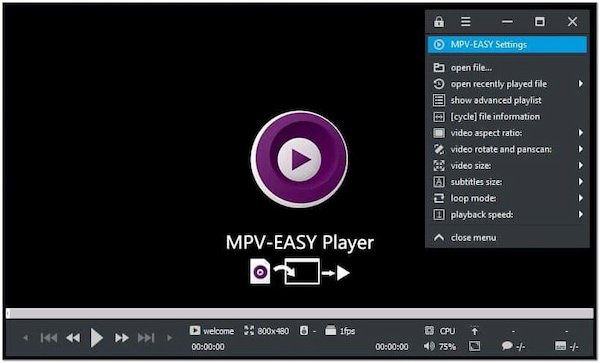Image resolution: width=600 pixels, height=363 pixels.
Task: Click the file-to-window drag hint graphic
Action: pos(300,272)
